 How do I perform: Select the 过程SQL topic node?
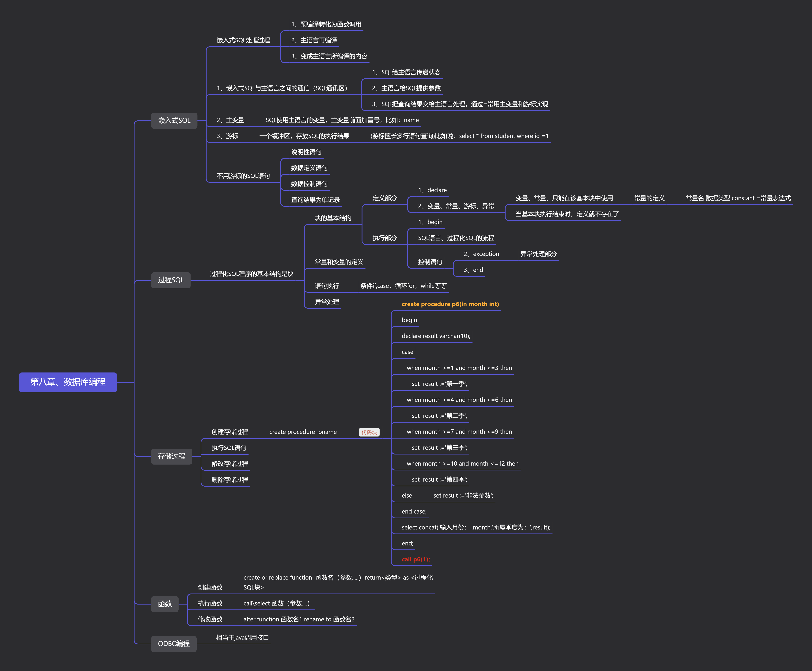(x=171, y=280)
